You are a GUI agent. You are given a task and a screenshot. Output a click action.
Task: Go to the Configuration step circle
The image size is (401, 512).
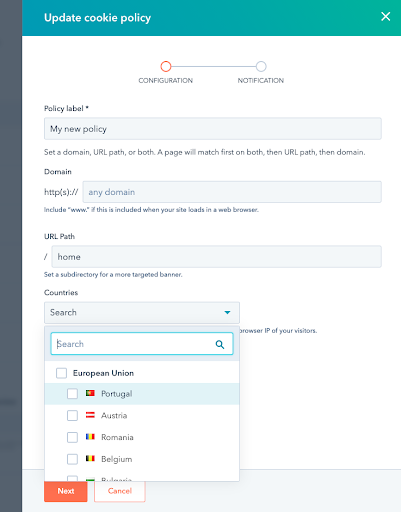pyautogui.click(x=166, y=66)
